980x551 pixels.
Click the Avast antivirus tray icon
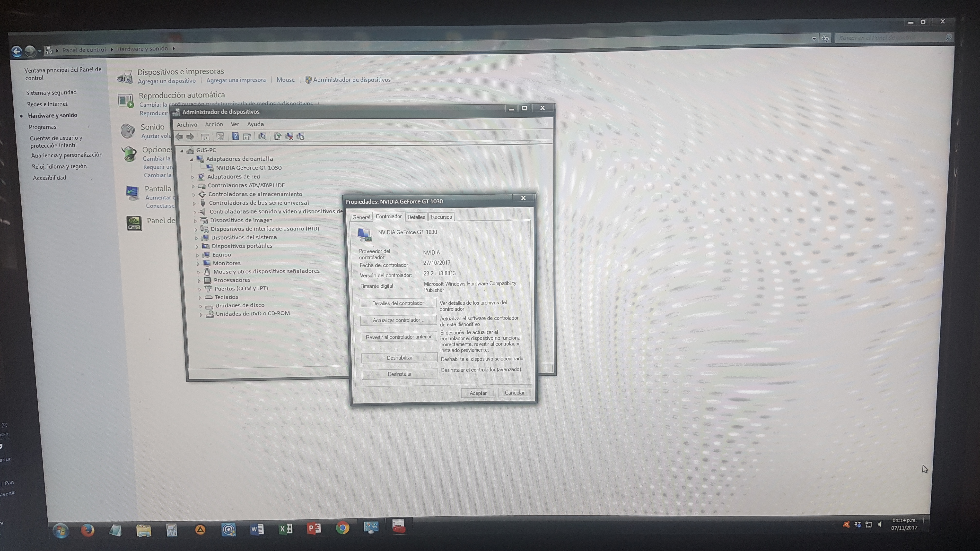846,525
